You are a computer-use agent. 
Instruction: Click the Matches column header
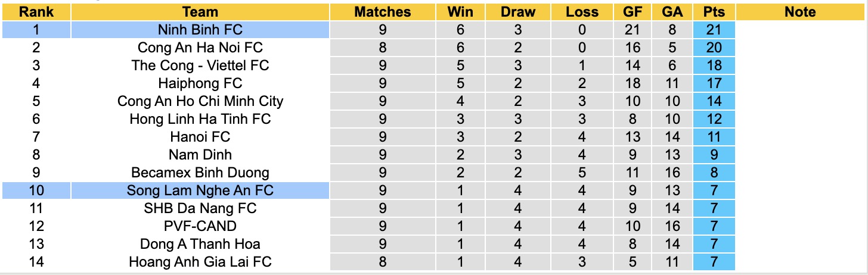pyautogui.click(x=382, y=12)
